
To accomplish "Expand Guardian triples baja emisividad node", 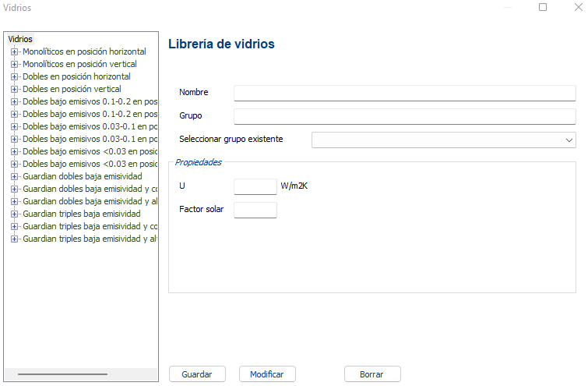I will point(14,214).
